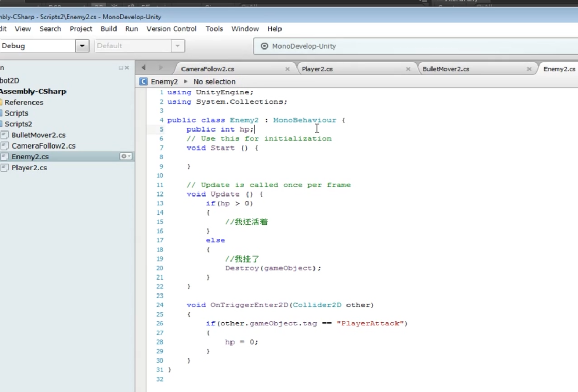578x392 pixels.
Task: Expand the Debug configuration dropdown arrow
Action: coord(82,46)
